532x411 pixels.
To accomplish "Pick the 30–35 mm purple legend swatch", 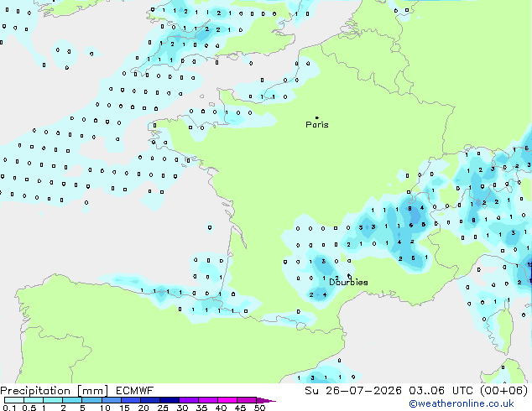I will click(x=189, y=400).
